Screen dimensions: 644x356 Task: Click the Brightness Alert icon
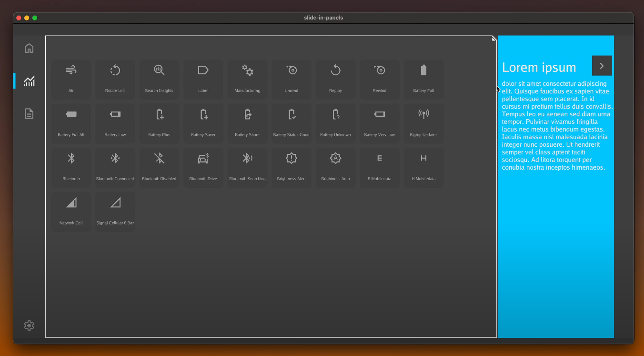tap(292, 158)
